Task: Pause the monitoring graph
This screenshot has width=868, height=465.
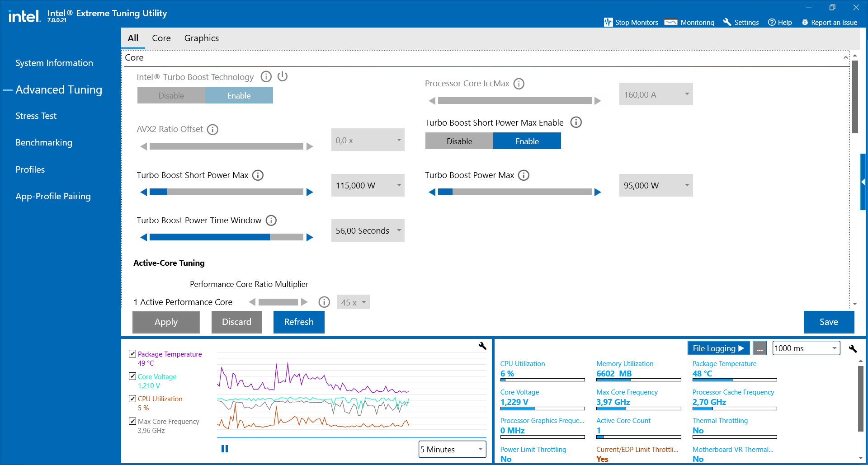Action: point(225,449)
